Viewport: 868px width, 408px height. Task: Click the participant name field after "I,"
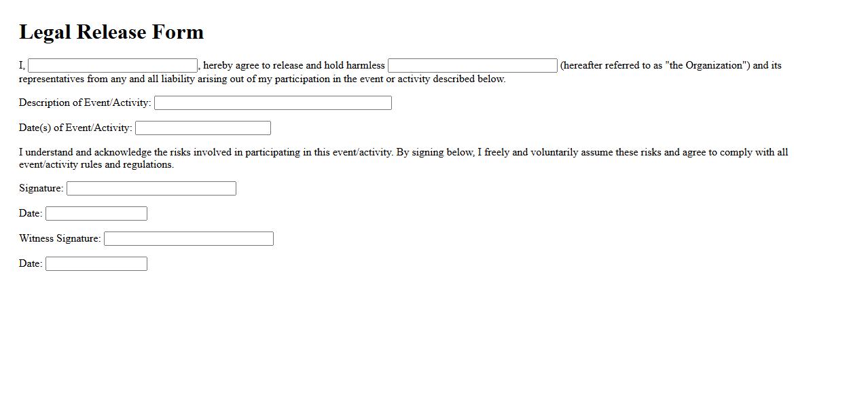pos(113,66)
